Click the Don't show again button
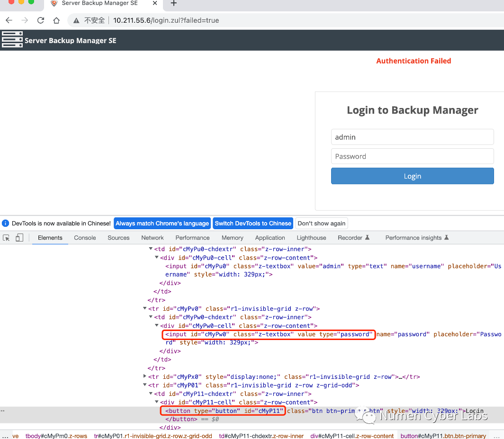Viewport: 504px width, 439px height. (322, 223)
